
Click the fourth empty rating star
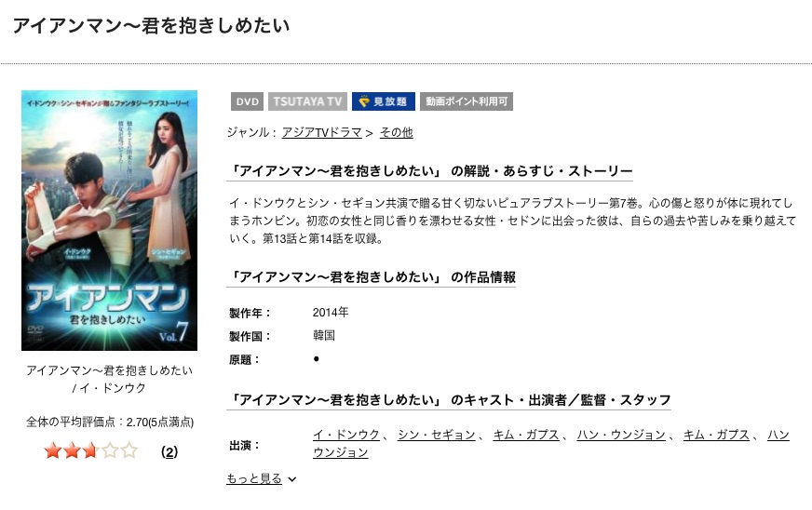[x=110, y=450]
